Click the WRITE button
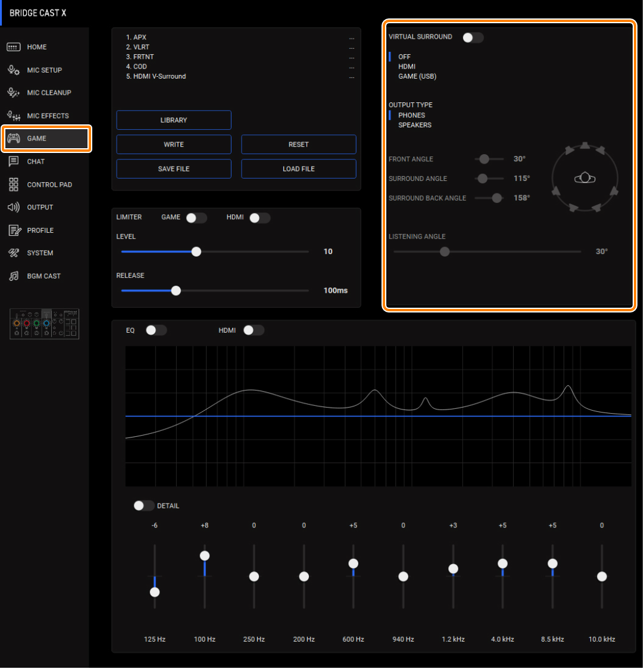The height and width of the screenshot is (669, 644). click(174, 144)
